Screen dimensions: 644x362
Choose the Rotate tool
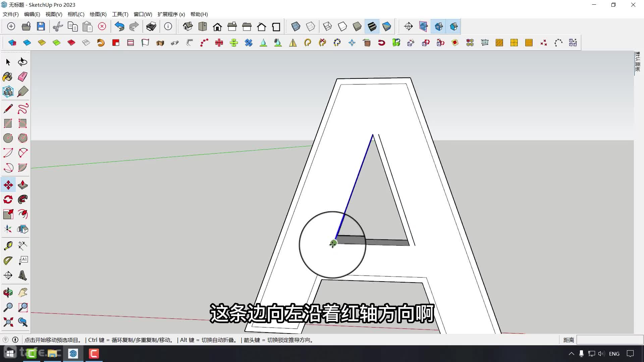coord(8,199)
